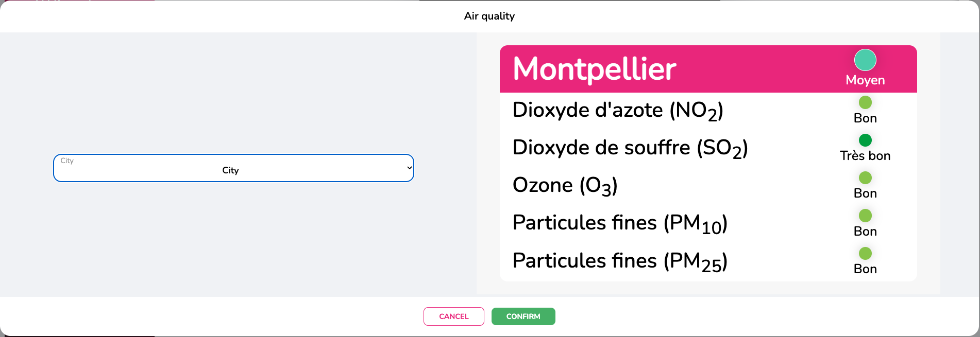Click the Ozone quality indicator dot

coord(865,178)
